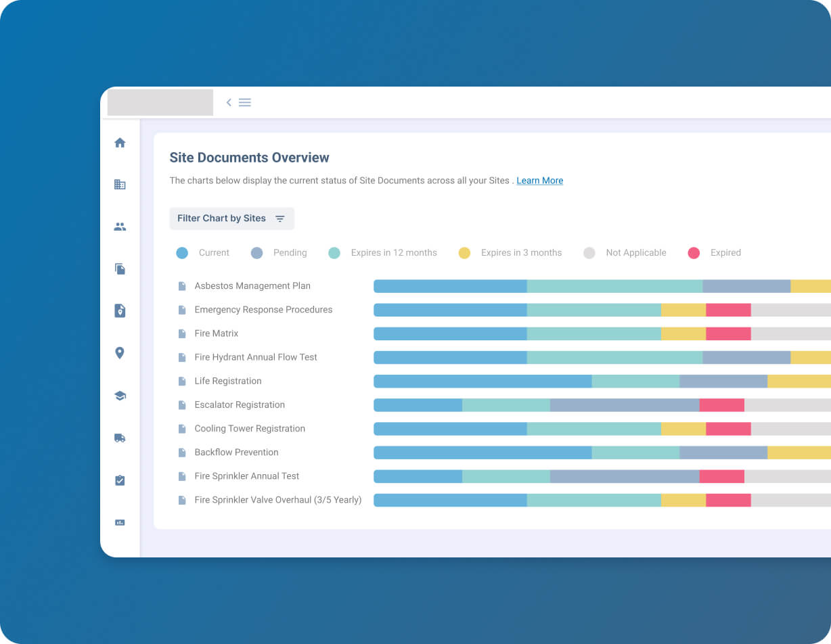Collapse sidebar using the back chevron
This screenshot has width=831, height=644.
point(229,103)
